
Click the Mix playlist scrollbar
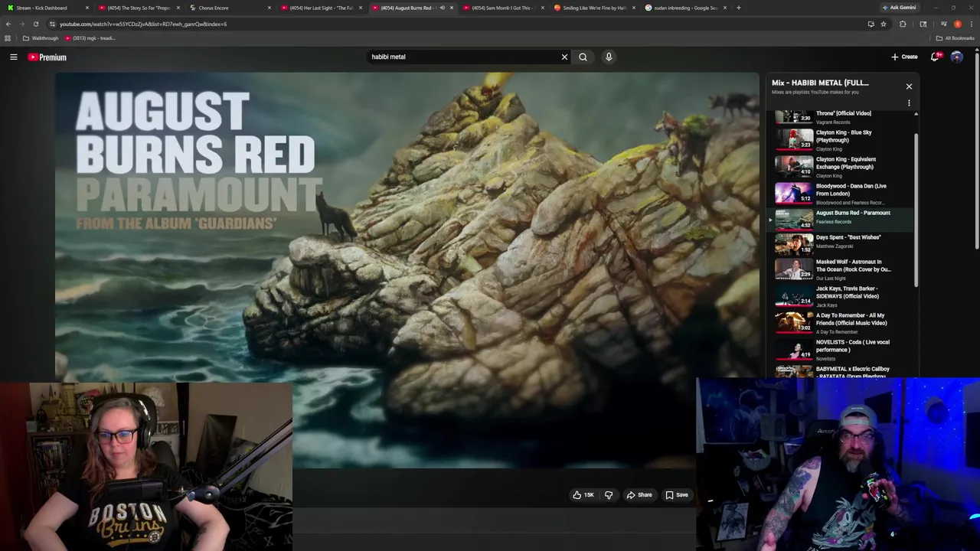pos(916,210)
